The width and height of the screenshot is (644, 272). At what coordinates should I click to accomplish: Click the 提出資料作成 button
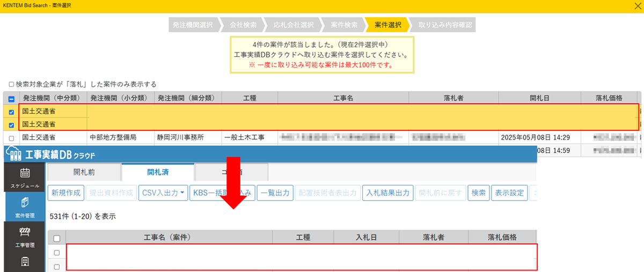click(111, 193)
